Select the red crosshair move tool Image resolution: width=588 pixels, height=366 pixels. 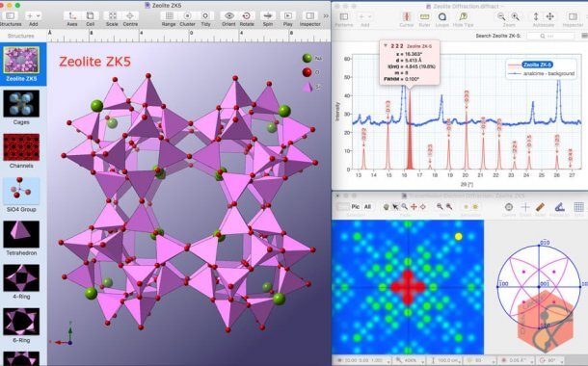[414, 206]
